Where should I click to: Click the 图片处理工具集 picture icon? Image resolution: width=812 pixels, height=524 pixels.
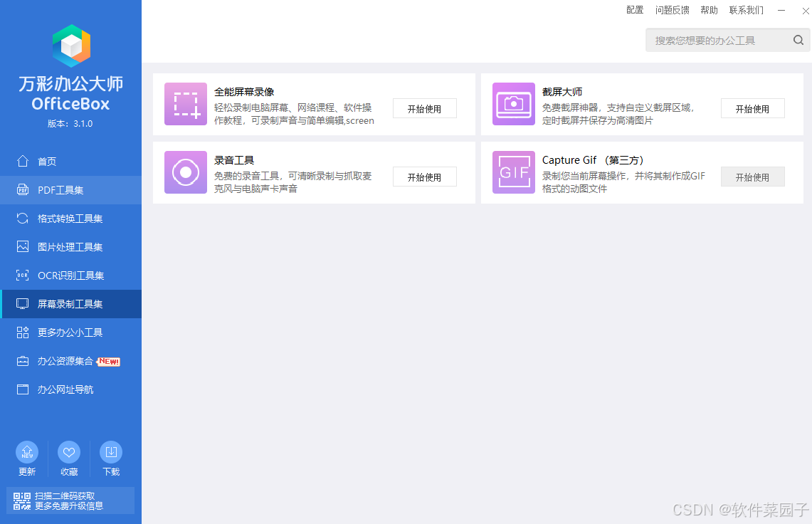(x=22, y=247)
